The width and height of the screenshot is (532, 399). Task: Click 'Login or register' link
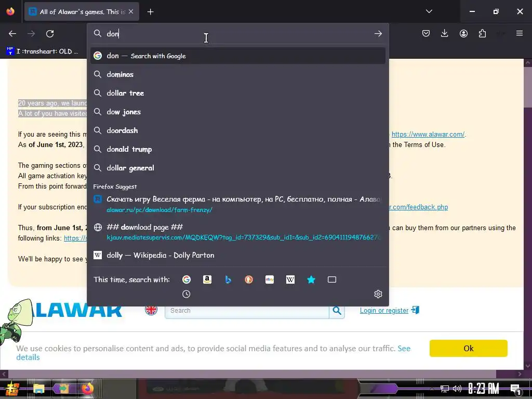[x=384, y=311]
